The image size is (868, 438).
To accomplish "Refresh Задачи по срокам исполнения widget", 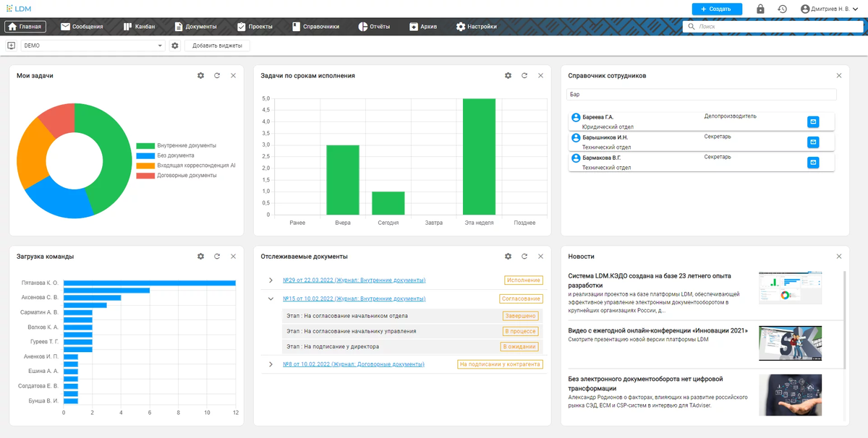I will point(524,75).
